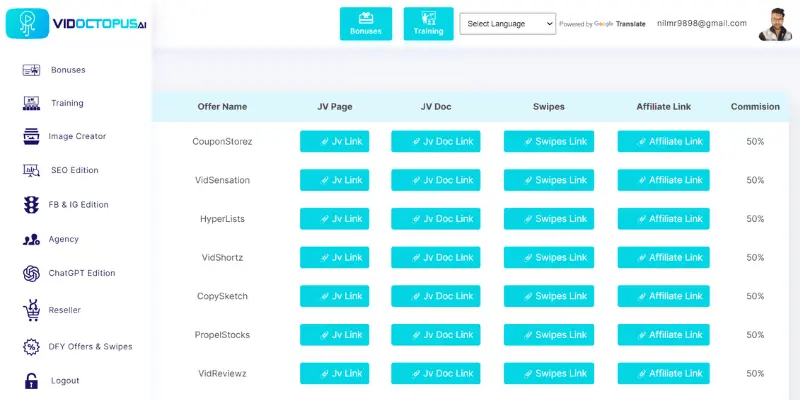
Task: Click the Offer Name column header
Action: pyautogui.click(x=222, y=107)
